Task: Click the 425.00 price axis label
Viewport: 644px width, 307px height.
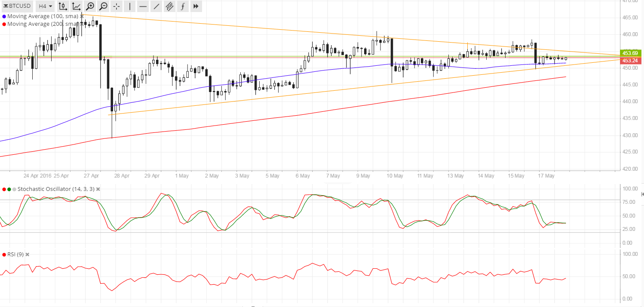Action: click(630, 152)
